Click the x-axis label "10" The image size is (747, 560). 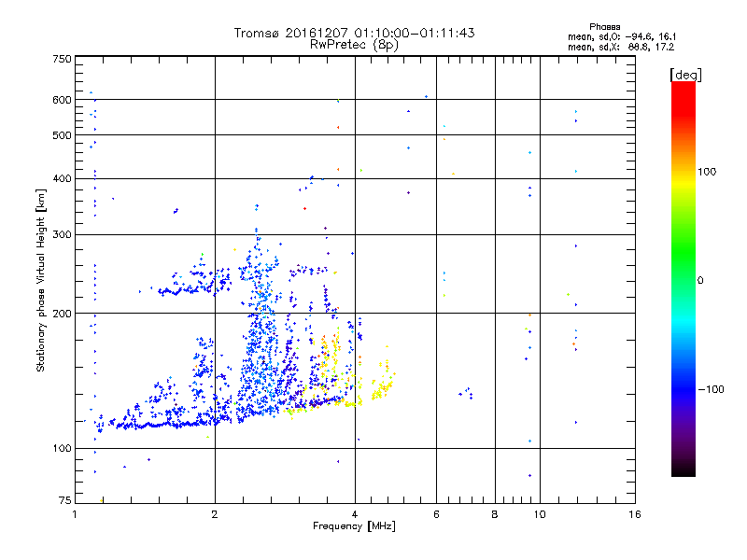tap(540, 514)
